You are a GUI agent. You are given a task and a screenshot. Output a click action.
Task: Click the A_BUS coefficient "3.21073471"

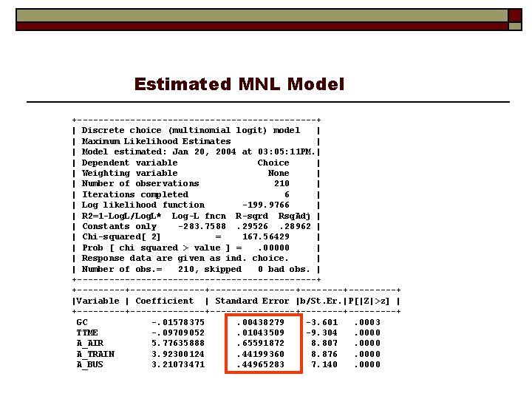[x=178, y=364]
